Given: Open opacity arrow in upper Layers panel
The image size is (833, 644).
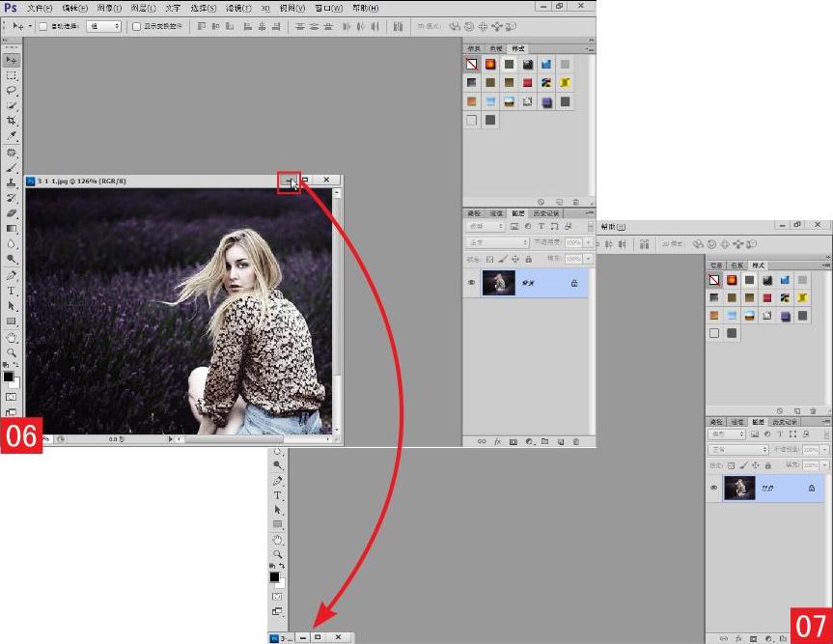Looking at the screenshot, I should pos(588,242).
